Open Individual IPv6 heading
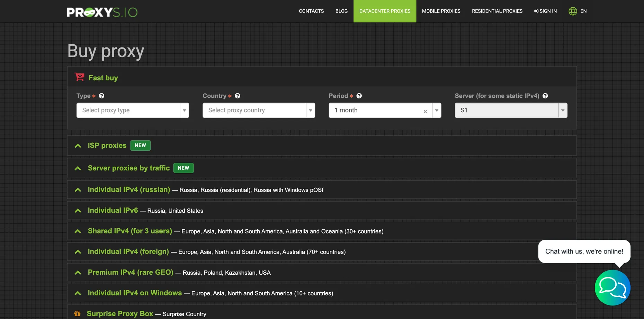The image size is (644, 319). pyautogui.click(x=113, y=210)
